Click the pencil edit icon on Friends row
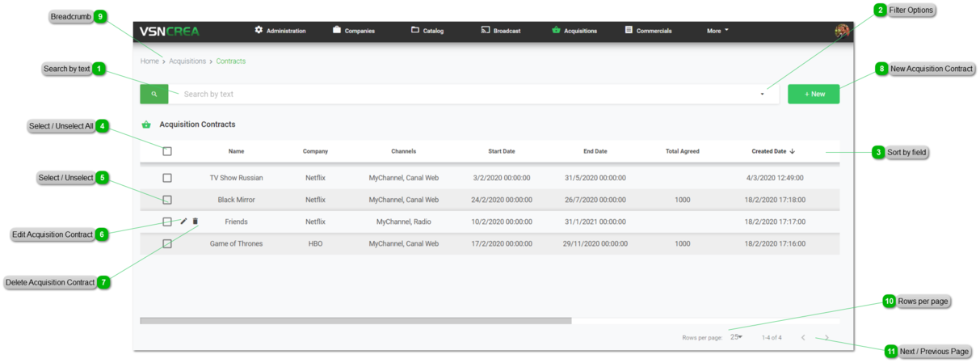 click(183, 222)
